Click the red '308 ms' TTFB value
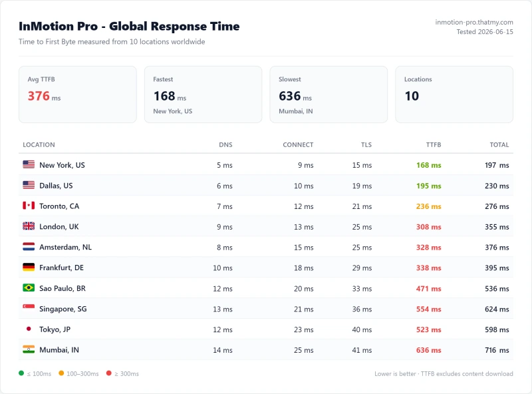Image resolution: width=532 pixels, height=394 pixels. pyautogui.click(x=429, y=227)
